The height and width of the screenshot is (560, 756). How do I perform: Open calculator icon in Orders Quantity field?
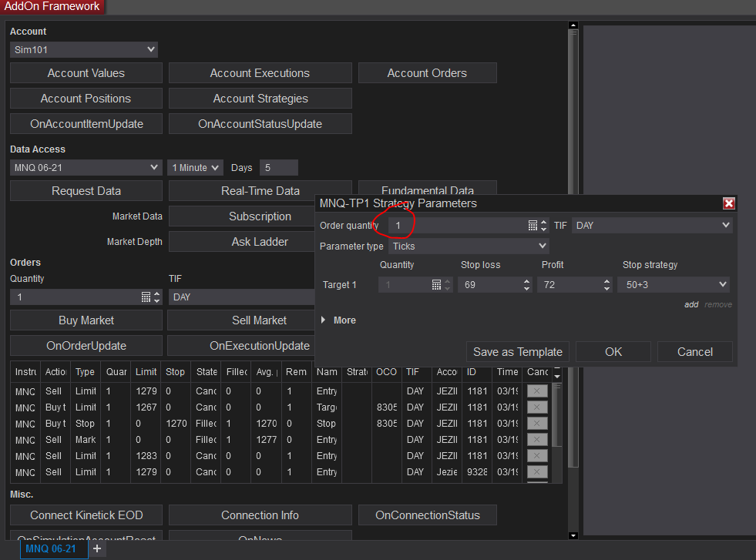146,297
